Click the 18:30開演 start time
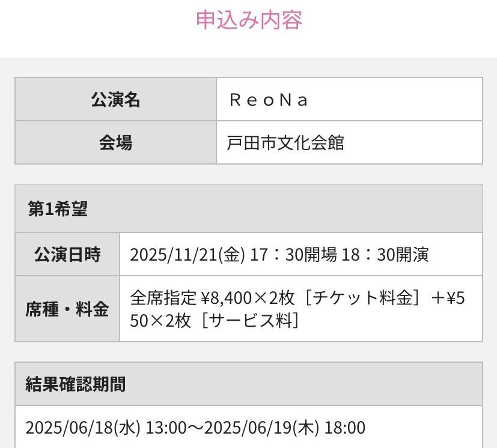The width and height of the screenshot is (497, 448). point(385,255)
